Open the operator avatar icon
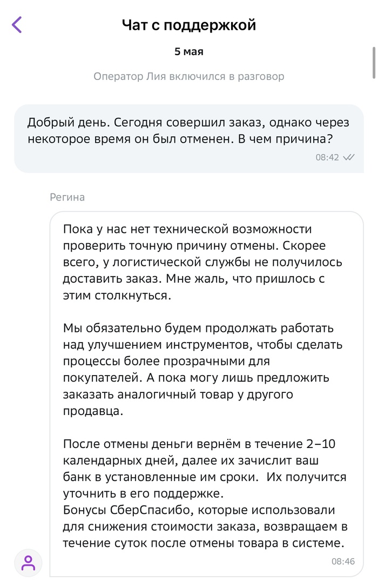This screenshot has height=588, width=378. tap(28, 563)
